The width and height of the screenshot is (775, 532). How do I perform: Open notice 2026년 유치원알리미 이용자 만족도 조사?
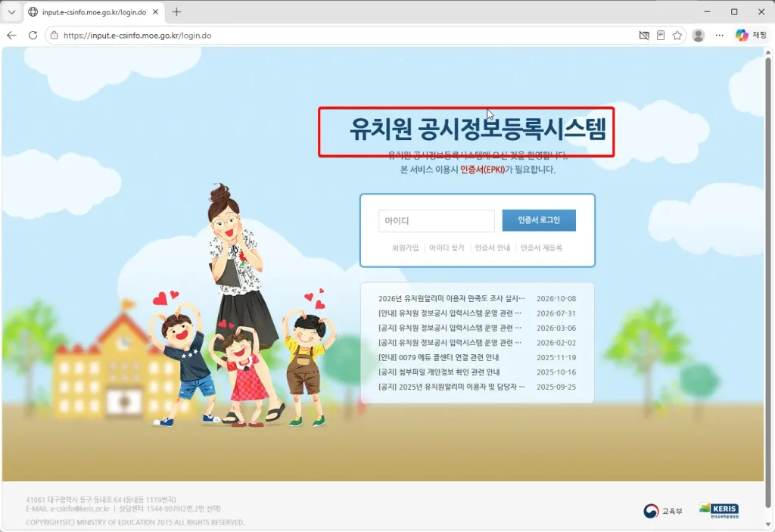pos(451,298)
